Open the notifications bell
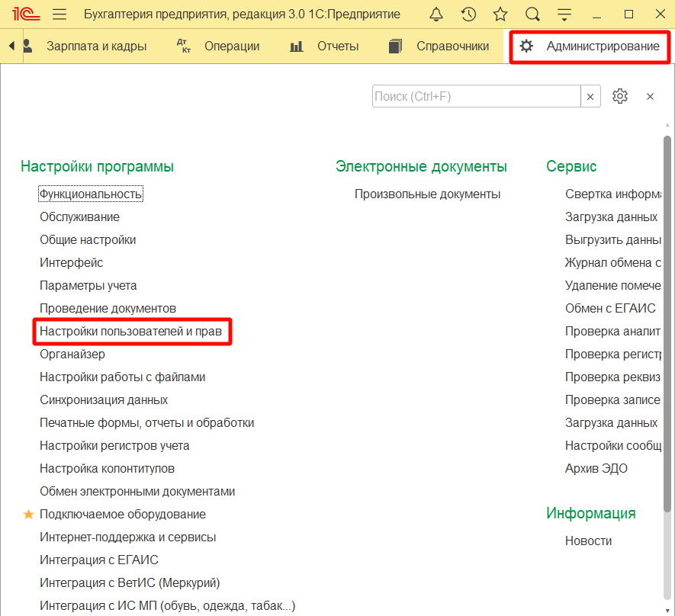 pyautogui.click(x=436, y=14)
